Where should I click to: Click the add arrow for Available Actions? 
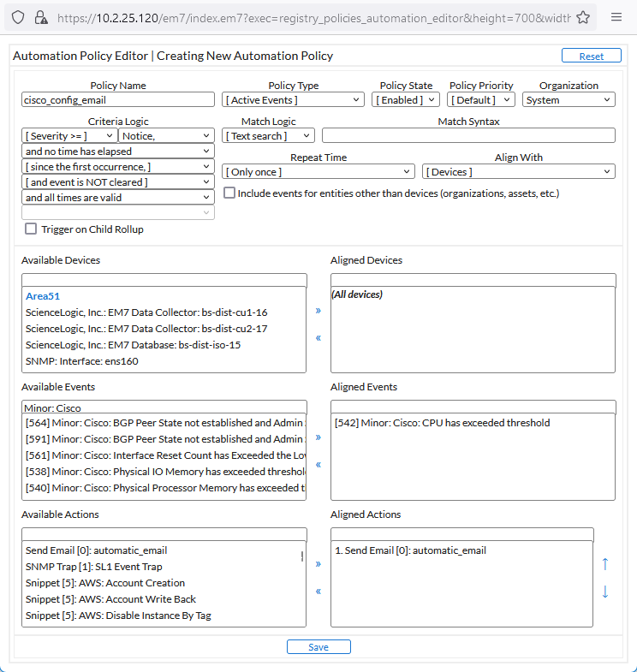click(x=318, y=563)
